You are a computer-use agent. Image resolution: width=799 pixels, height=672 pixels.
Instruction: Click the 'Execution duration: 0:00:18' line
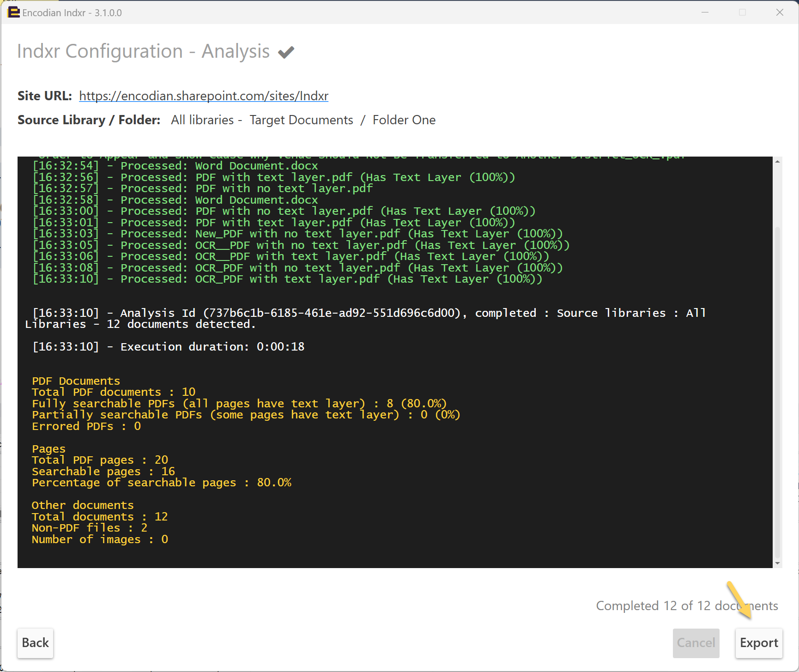pos(169,347)
